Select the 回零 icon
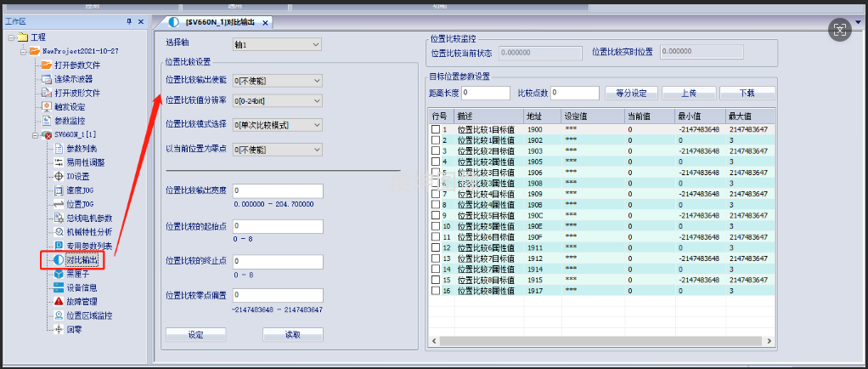The image size is (868, 369). pos(59,329)
